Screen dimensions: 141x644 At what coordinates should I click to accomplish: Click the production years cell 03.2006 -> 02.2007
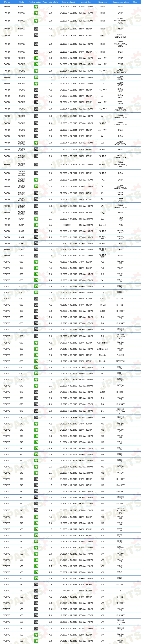tap(68, 379)
